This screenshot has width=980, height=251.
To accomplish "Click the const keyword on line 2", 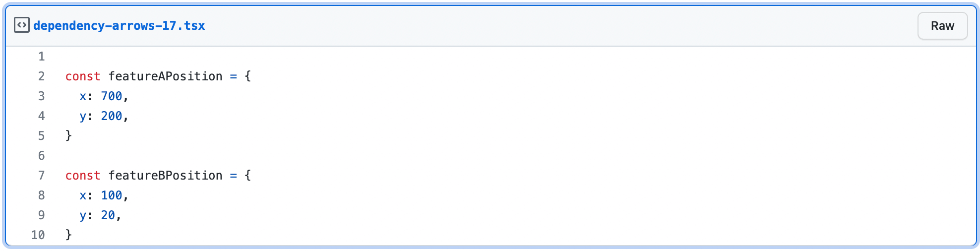I will click(x=83, y=76).
